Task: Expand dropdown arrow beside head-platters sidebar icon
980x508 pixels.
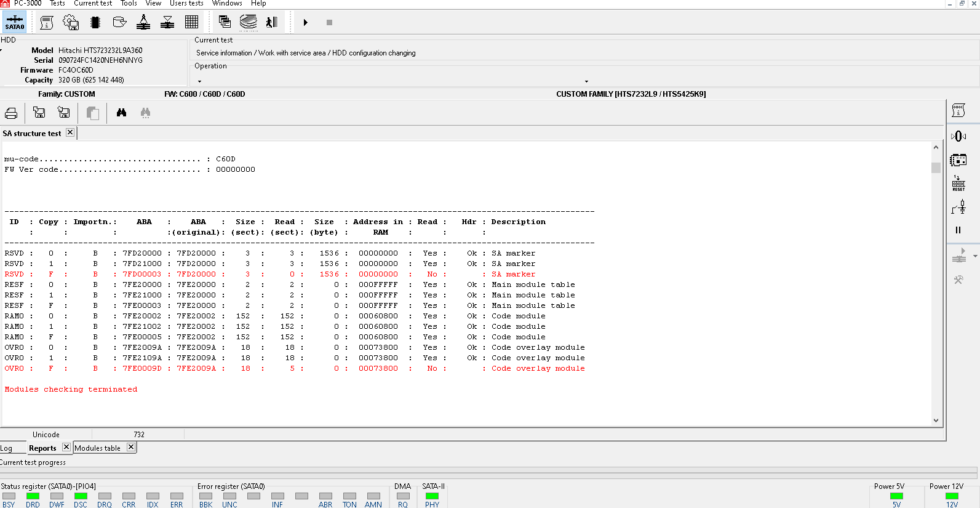Action: coord(975,256)
